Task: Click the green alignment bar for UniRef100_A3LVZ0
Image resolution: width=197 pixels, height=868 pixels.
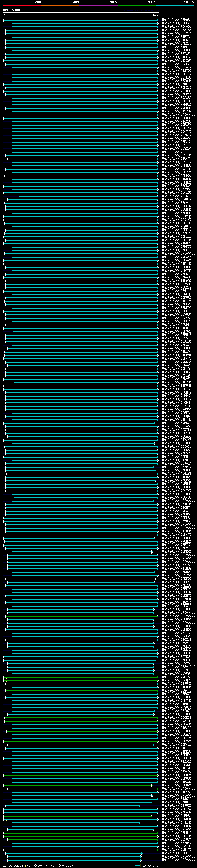Action: pos(81,741)
